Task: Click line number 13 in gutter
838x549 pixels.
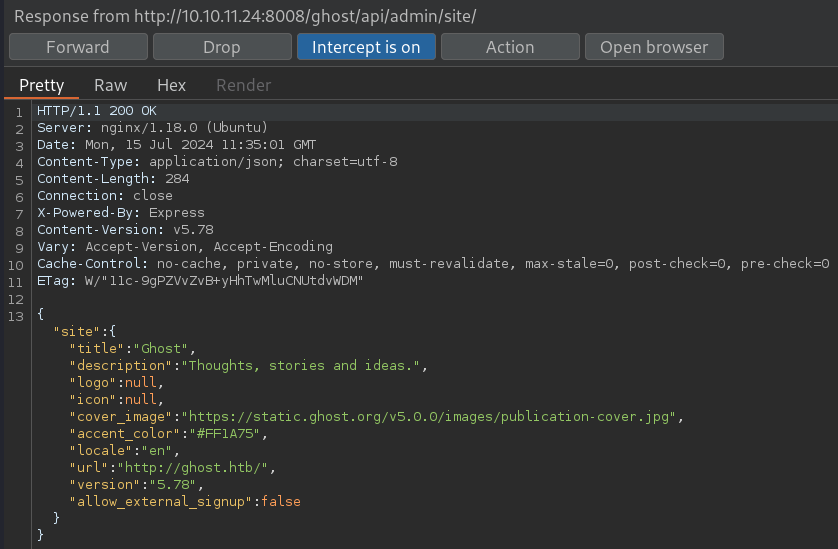Action: coord(16,316)
